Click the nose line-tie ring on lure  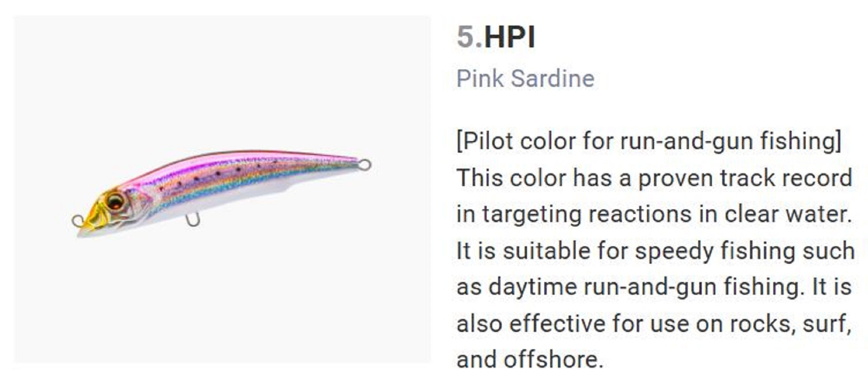point(77,221)
